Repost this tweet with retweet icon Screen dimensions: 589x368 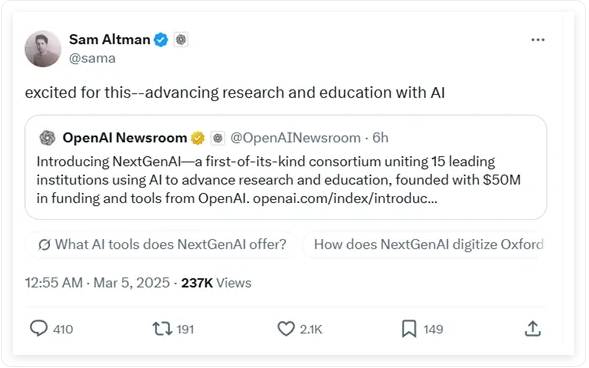(x=162, y=329)
